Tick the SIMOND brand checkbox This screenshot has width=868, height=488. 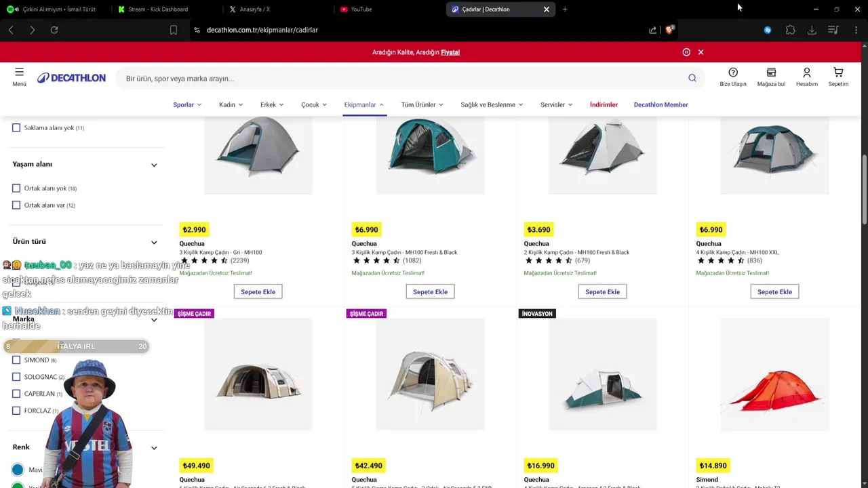tap(16, 360)
